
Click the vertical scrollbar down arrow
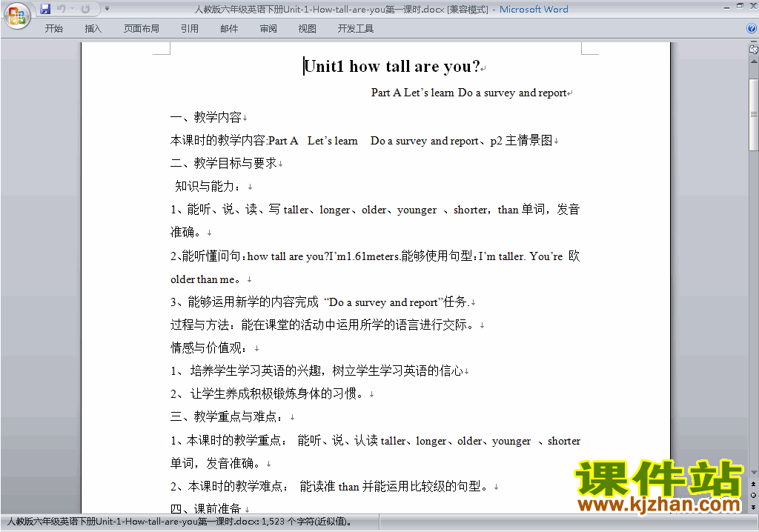point(754,473)
